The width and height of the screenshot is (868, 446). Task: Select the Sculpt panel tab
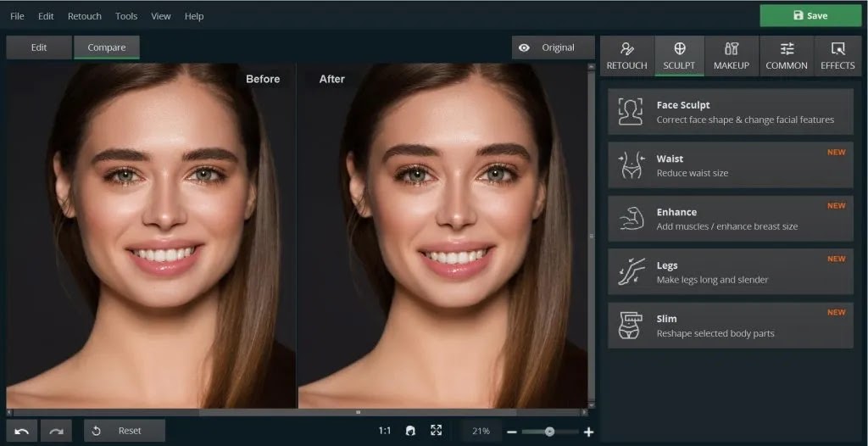click(679, 56)
